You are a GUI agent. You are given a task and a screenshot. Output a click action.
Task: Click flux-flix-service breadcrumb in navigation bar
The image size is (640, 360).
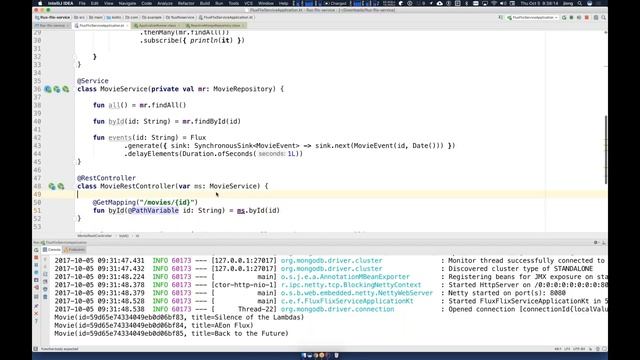pos(53,18)
